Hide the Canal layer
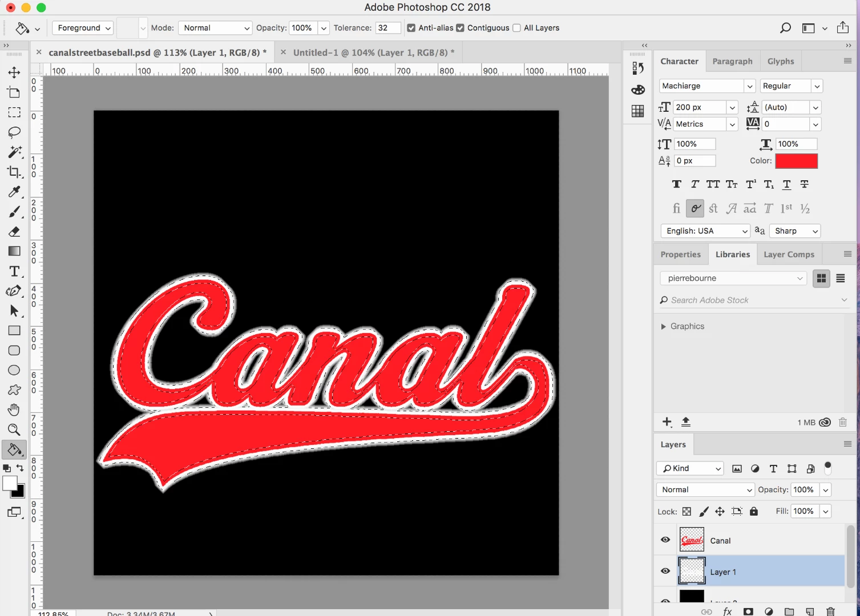Screen dimensions: 860x616 pyautogui.click(x=665, y=540)
